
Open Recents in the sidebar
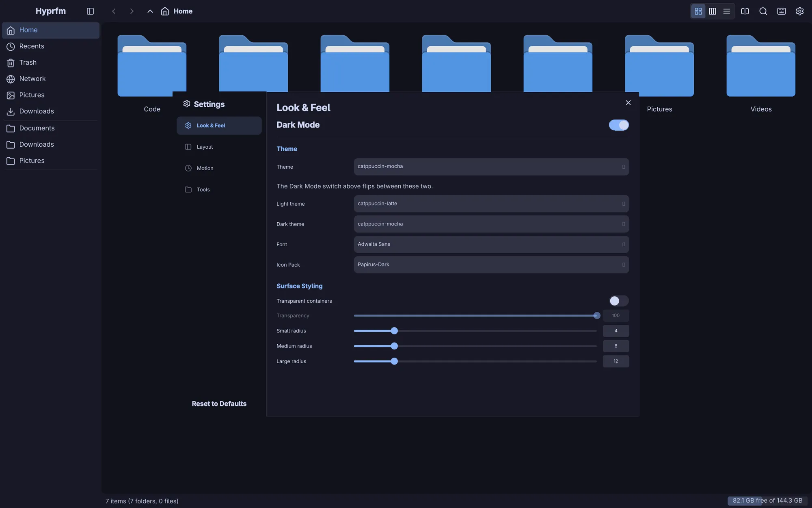pos(51,46)
